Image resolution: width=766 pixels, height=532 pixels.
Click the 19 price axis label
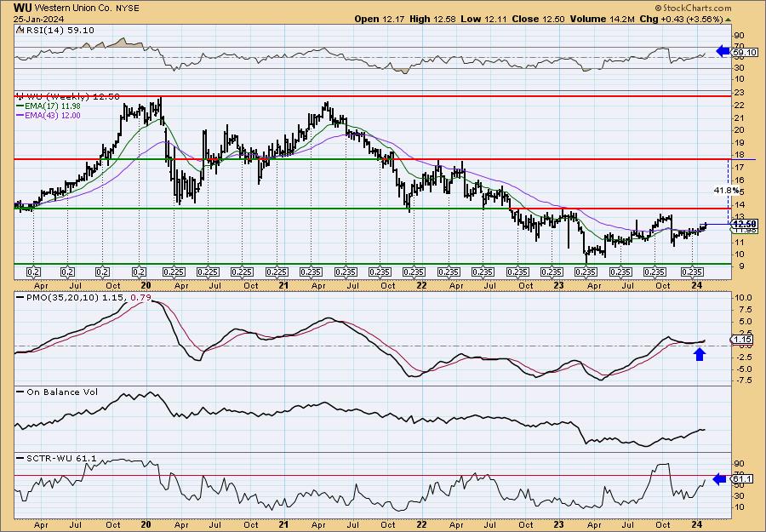[739, 143]
